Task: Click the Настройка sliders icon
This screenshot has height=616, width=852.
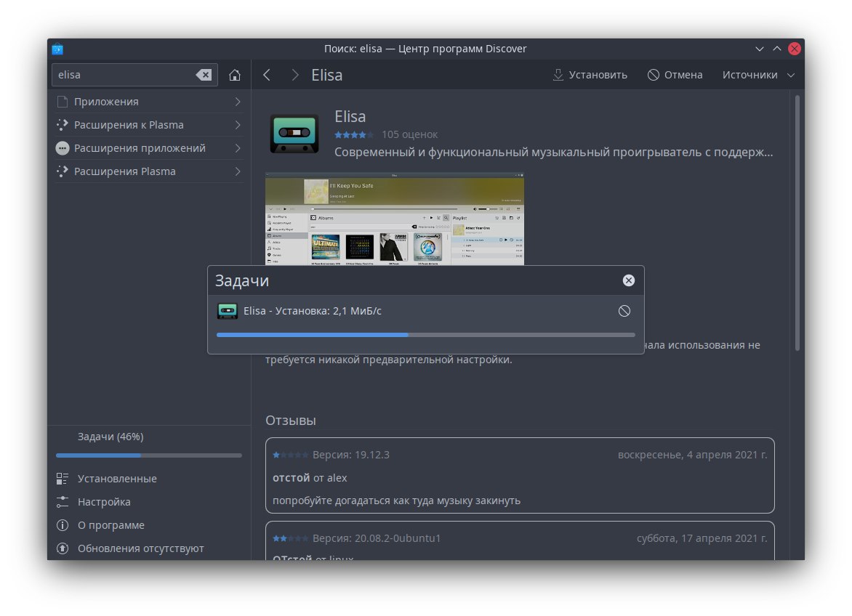Action: click(63, 502)
